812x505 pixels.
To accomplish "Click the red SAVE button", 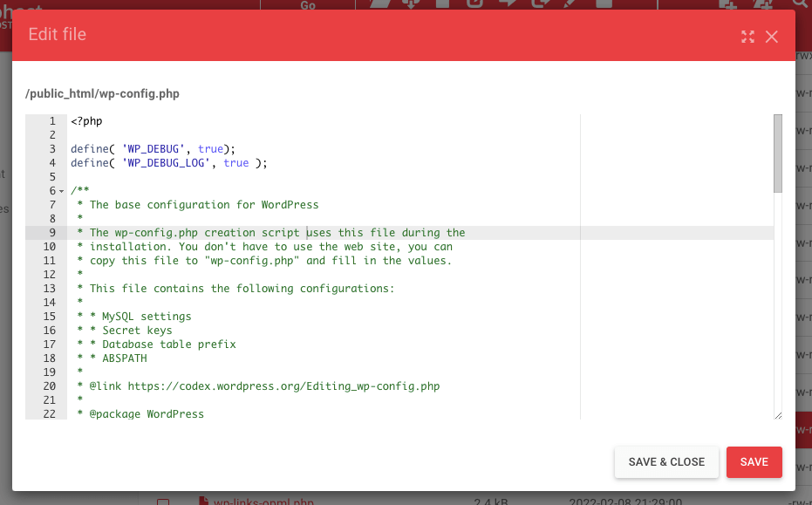I will (754, 462).
